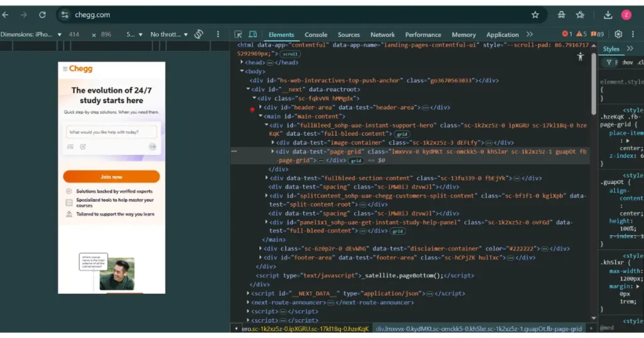Viewport: 644px width, 338px height.
Task: Click second attachment icon in Chegg question box
Action: point(83,147)
